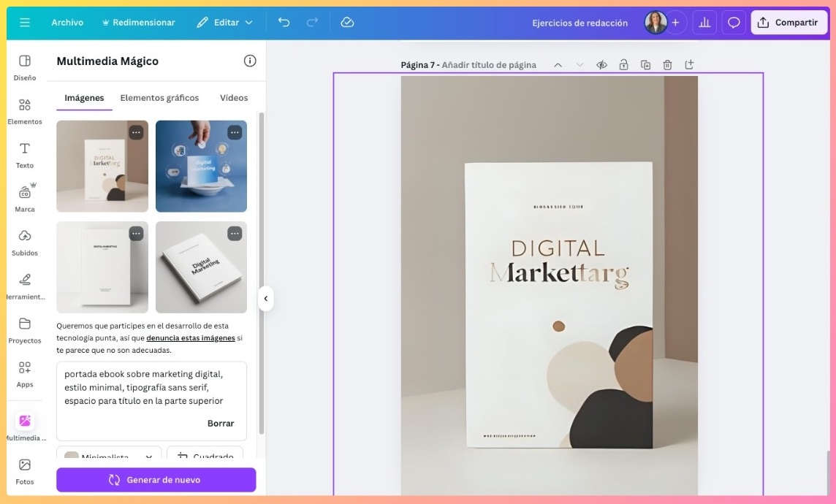Delete page 7 with trash icon
This screenshot has width=836, height=504.
click(667, 65)
